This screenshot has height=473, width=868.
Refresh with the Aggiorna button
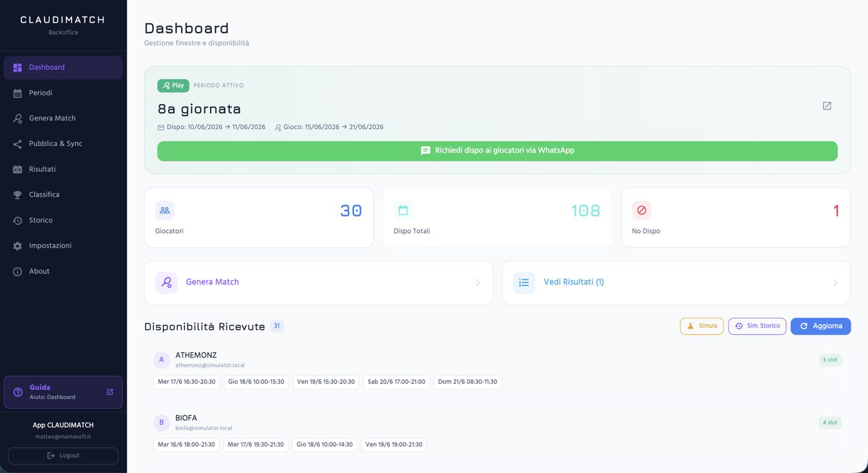(x=821, y=326)
